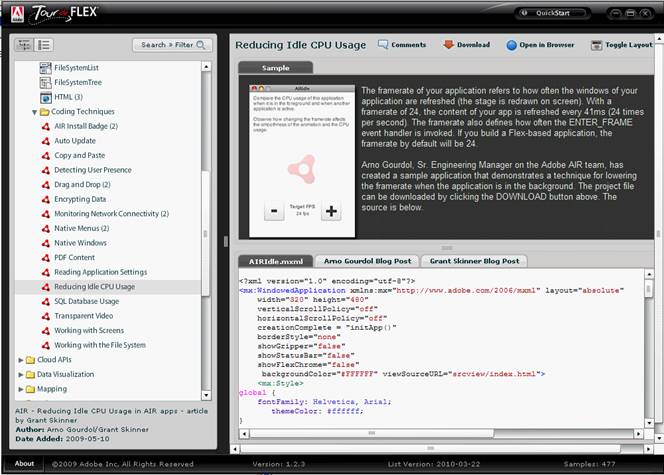
Task: Click the About button in footer
Action: [x=24, y=464]
